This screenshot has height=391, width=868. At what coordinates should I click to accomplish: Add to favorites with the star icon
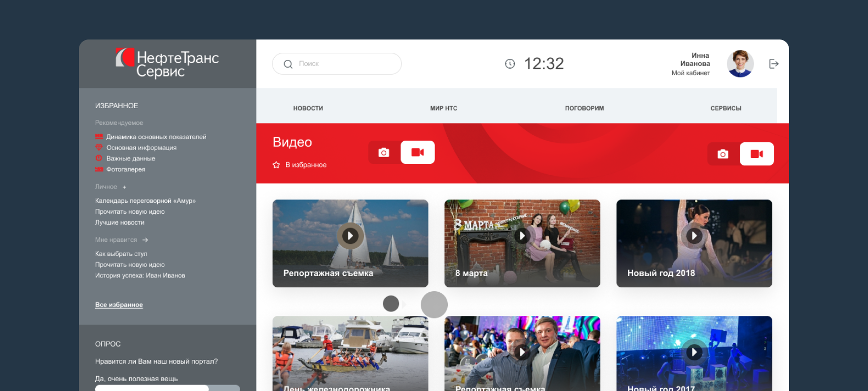[276, 165]
